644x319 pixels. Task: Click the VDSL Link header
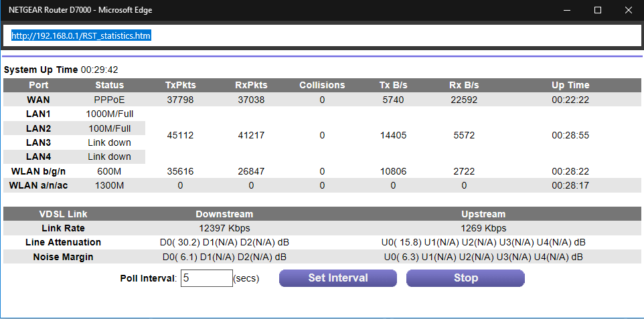coord(63,214)
